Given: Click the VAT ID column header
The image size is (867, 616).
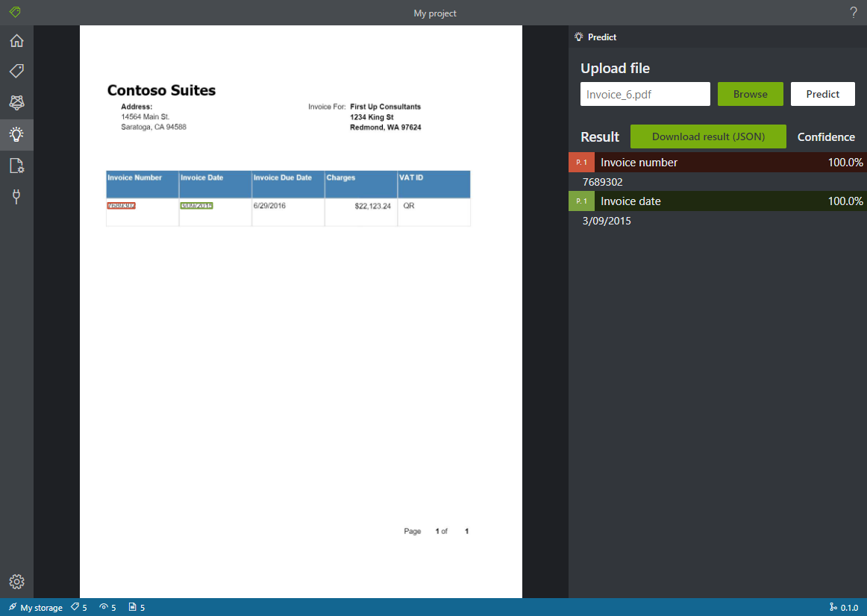Looking at the screenshot, I should [411, 177].
